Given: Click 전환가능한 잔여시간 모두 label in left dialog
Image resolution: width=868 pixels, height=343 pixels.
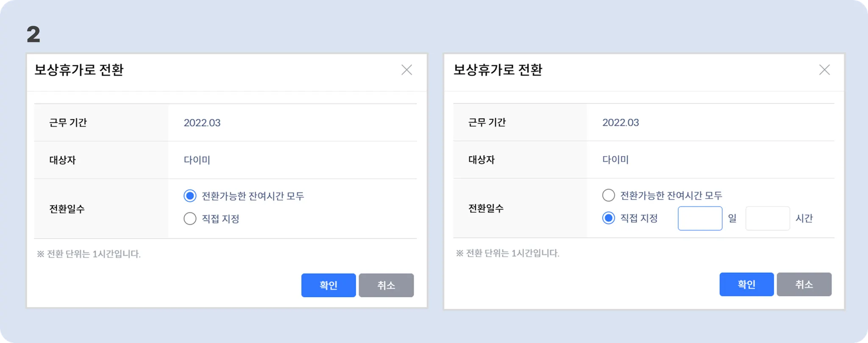Looking at the screenshot, I should [x=253, y=196].
